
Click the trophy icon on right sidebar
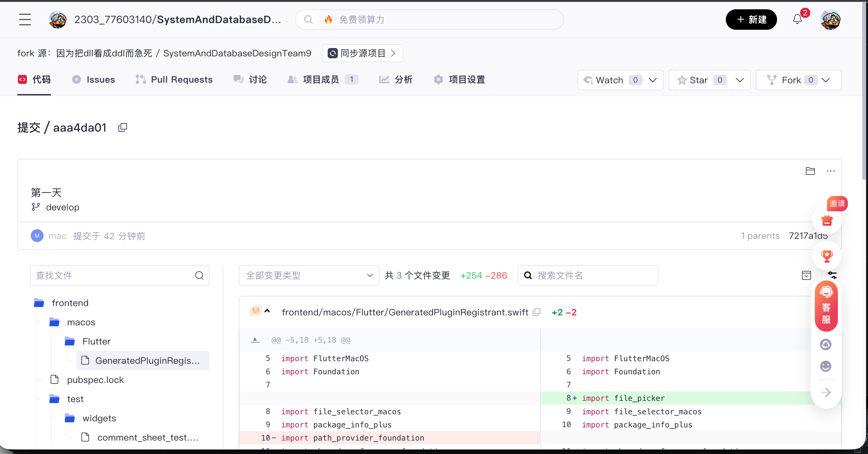tap(827, 256)
